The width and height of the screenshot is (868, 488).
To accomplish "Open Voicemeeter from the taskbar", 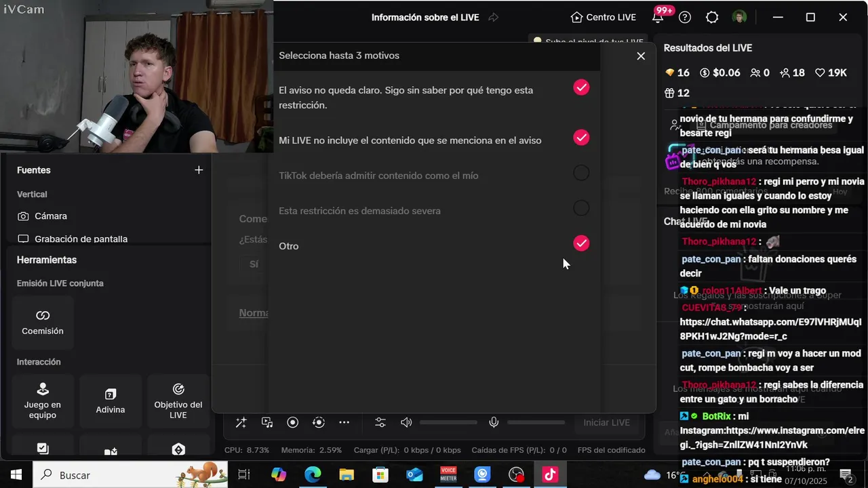I will pos(448,474).
